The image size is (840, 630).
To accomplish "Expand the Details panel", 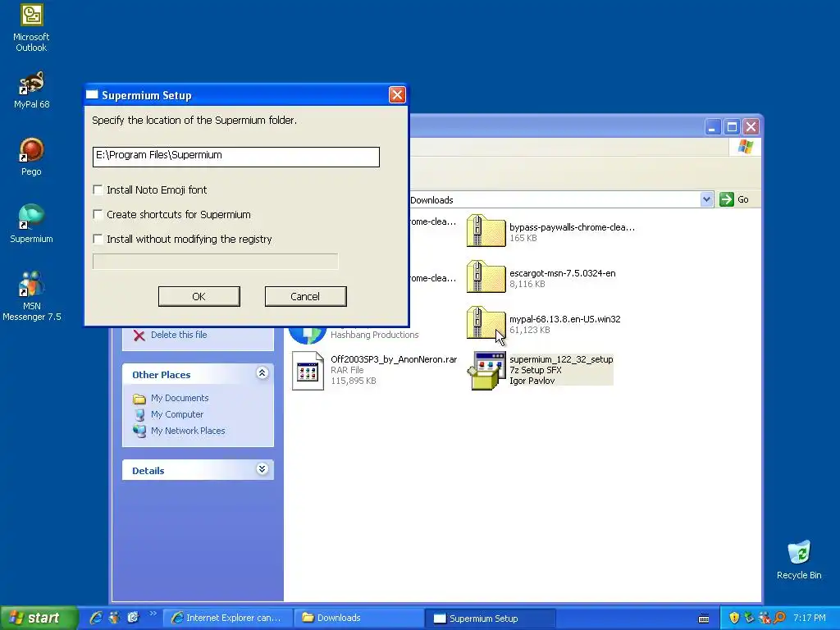I will pyautogui.click(x=262, y=469).
